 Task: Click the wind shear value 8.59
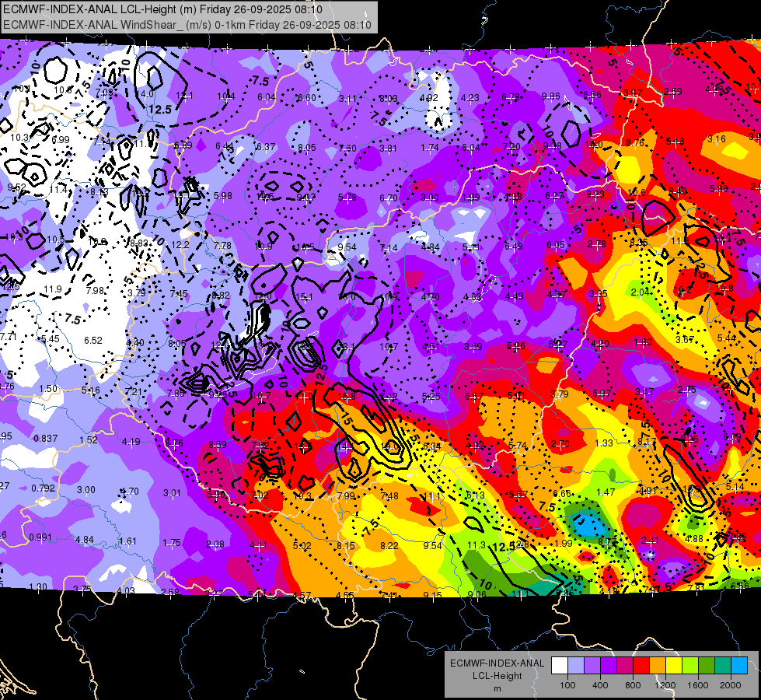click(x=218, y=444)
